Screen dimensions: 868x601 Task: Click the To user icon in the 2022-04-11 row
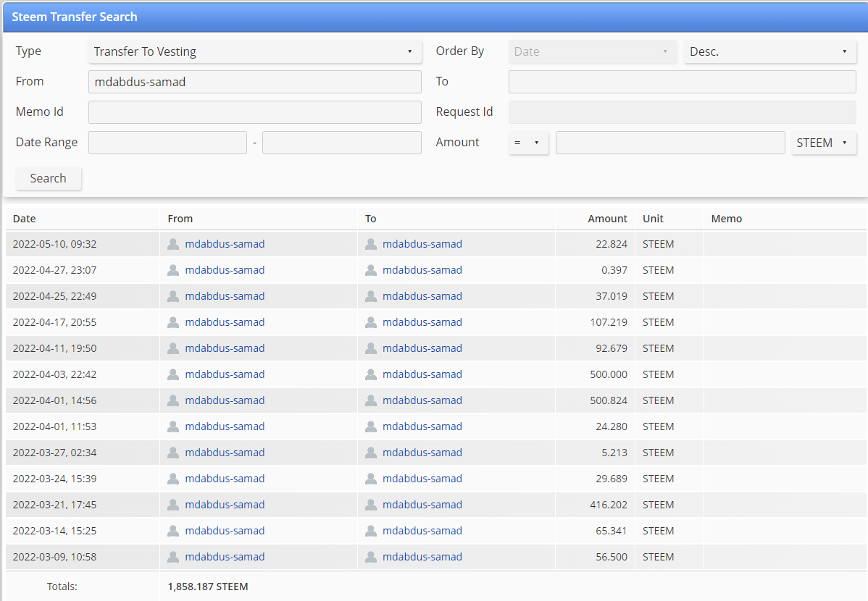pyautogui.click(x=371, y=348)
